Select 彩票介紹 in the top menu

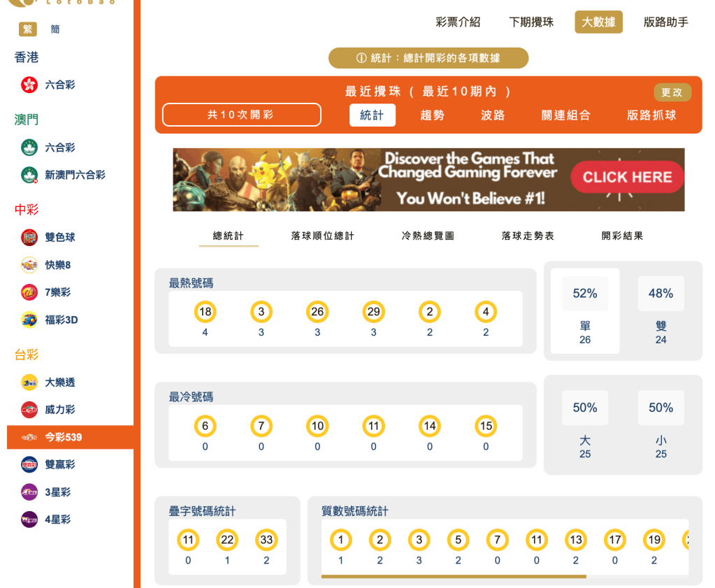click(458, 22)
